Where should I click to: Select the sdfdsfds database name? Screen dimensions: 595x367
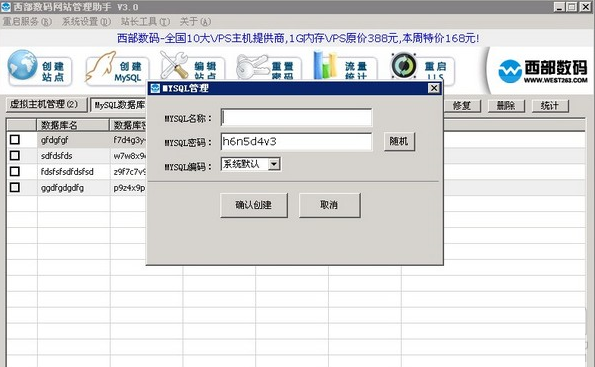coord(57,156)
